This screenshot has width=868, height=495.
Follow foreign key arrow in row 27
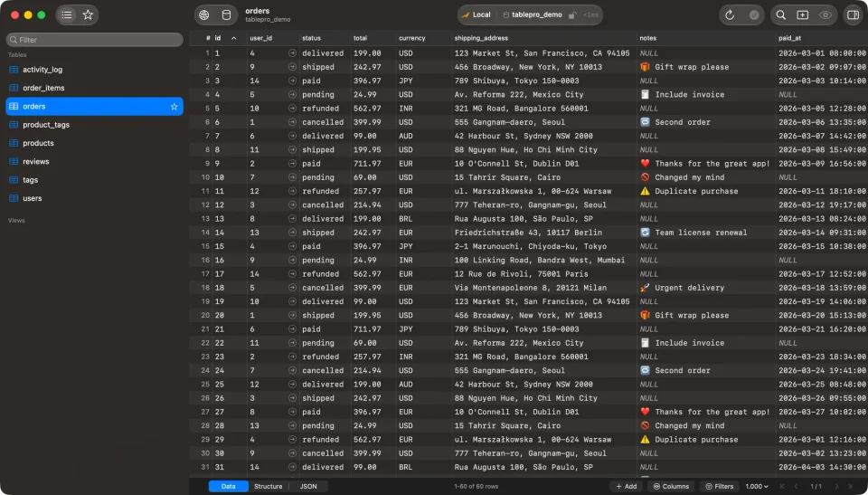click(x=292, y=412)
